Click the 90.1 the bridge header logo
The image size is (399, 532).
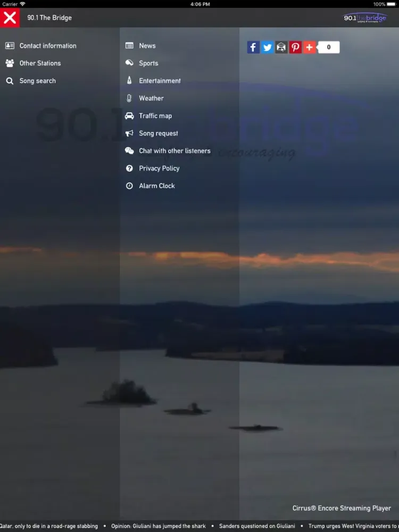point(365,18)
